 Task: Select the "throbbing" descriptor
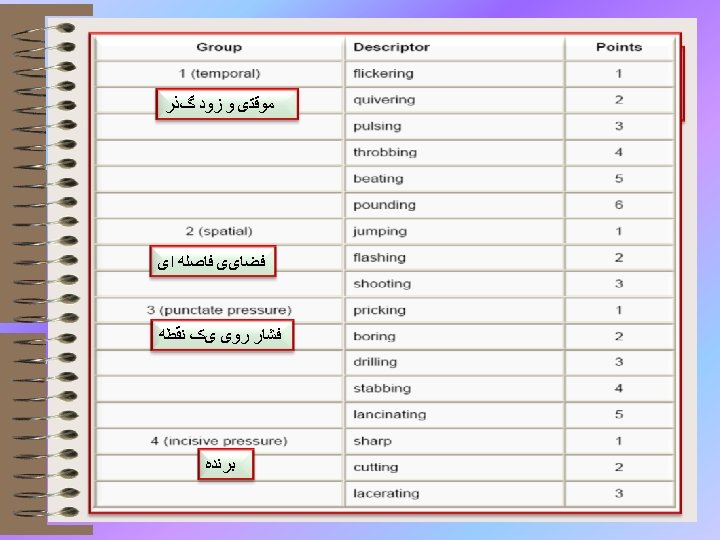[385, 152]
